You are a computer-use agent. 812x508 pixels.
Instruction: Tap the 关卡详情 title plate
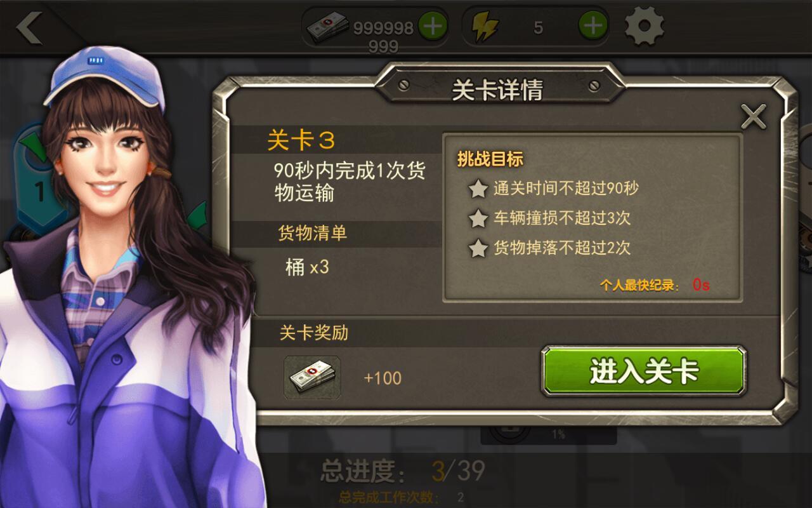497,90
